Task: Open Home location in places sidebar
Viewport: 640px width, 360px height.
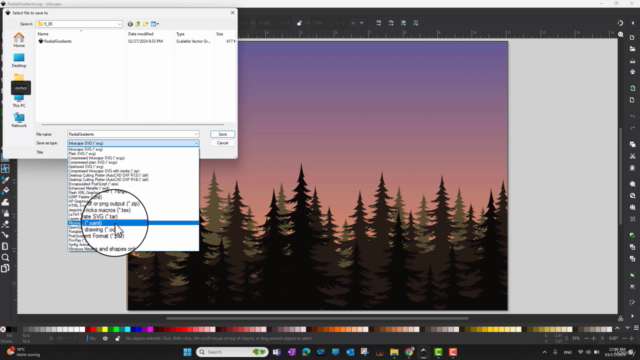Action: coord(19,40)
